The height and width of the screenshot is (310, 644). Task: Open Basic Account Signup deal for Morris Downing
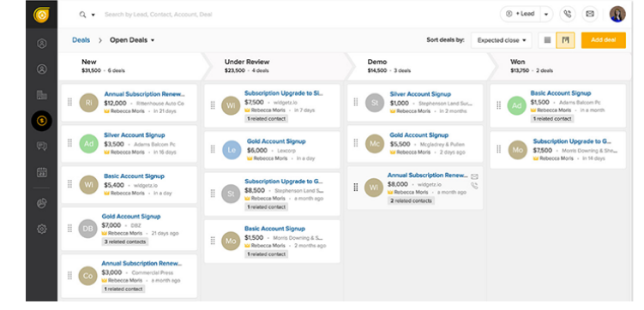(x=274, y=229)
